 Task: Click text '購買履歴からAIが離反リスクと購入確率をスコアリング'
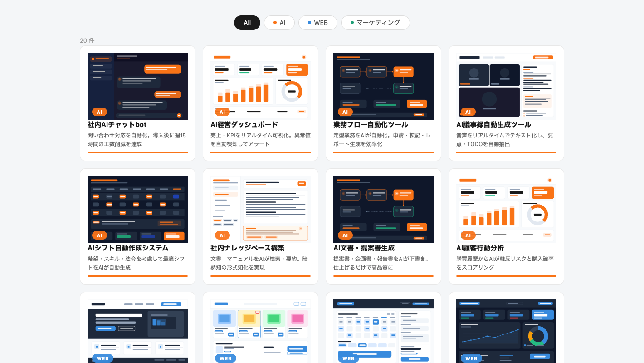click(x=505, y=263)
